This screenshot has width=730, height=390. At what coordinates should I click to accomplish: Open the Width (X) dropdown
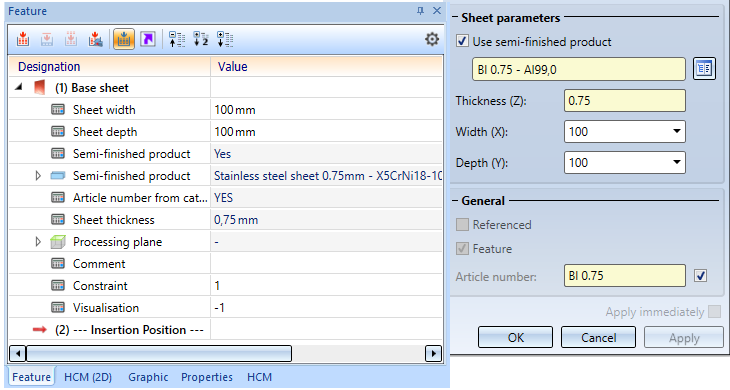(676, 132)
